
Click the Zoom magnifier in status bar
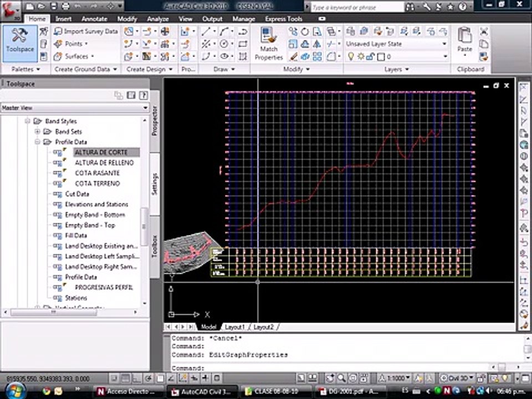point(342,378)
